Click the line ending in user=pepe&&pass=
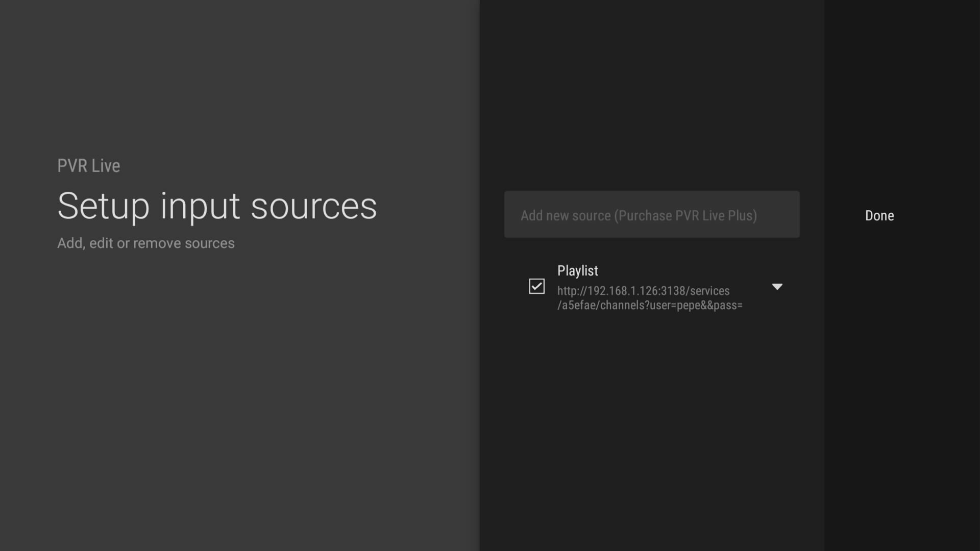980x551 pixels. pos(649,306)
